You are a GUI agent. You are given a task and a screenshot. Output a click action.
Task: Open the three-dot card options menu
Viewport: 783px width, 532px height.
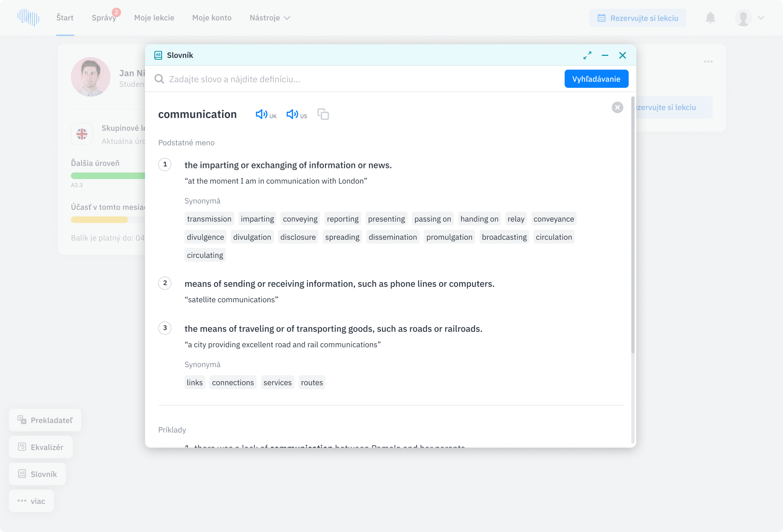708,62
